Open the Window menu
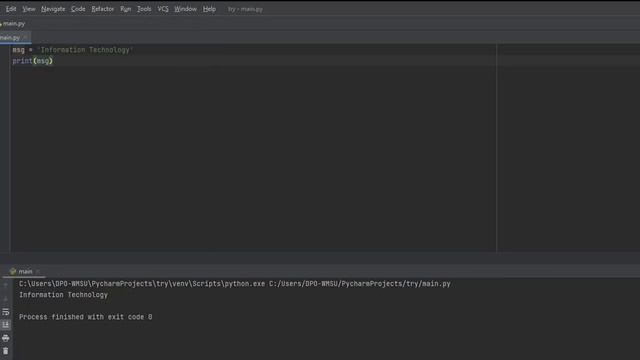Viewport: 640px width, 360px height. pyautogui.click(x=185, y=9)
